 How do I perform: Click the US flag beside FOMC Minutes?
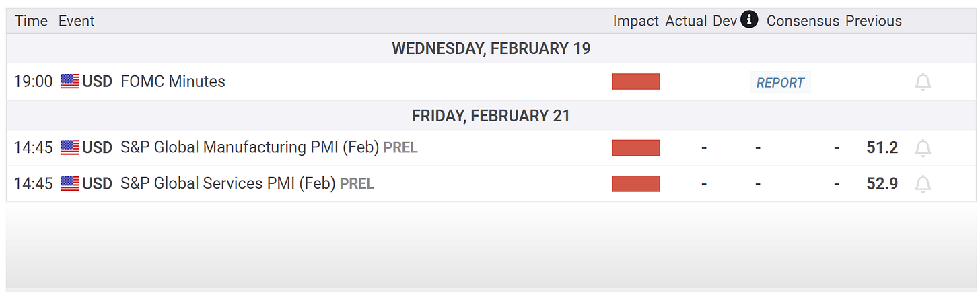point(70,81)
